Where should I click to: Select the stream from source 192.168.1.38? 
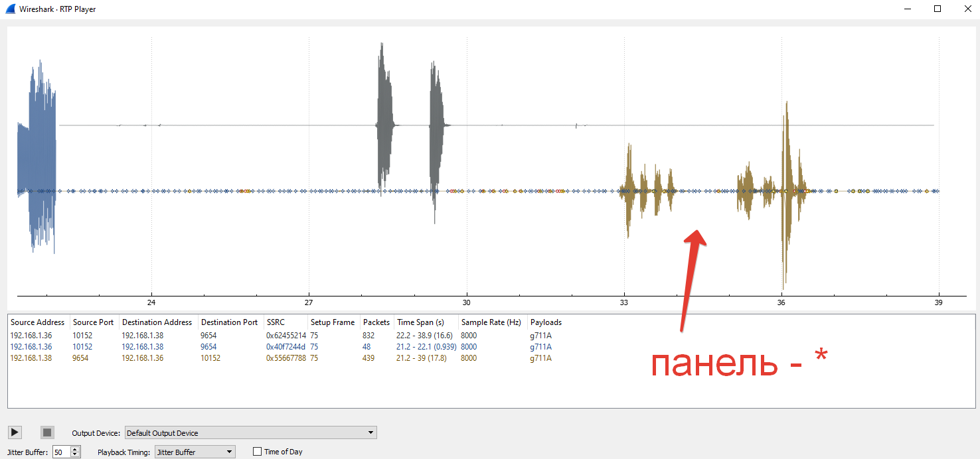point(31,358)
